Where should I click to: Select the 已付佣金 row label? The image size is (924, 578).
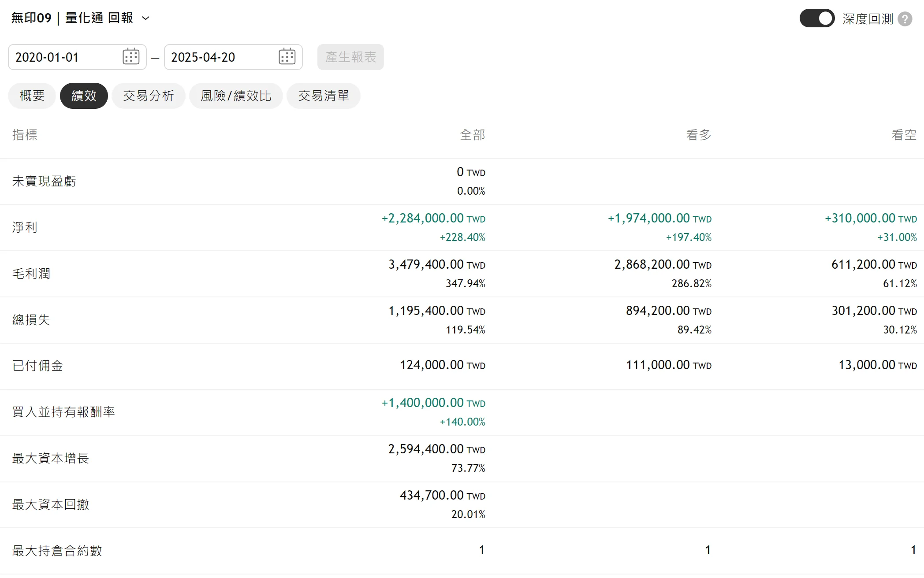[x=37, y=366]
